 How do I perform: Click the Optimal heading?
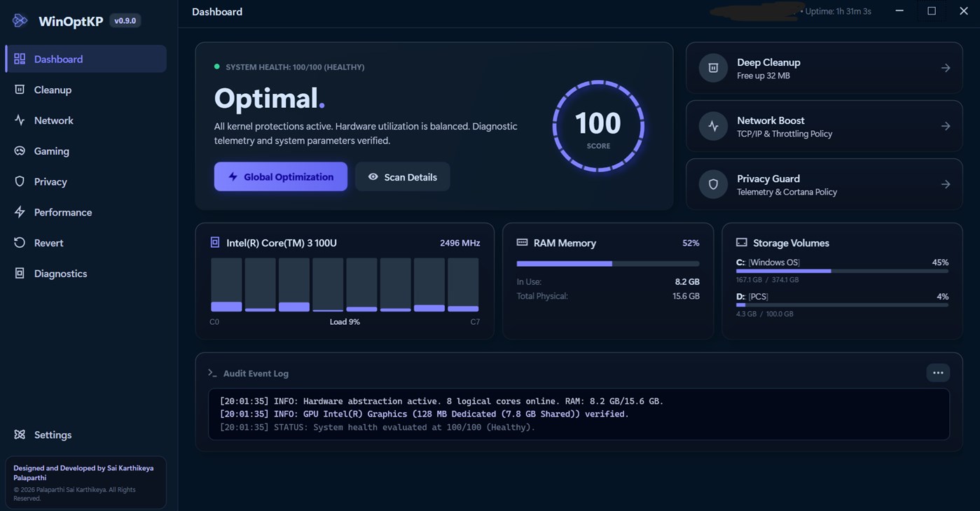pyautogui.click(x=270, y=98)
